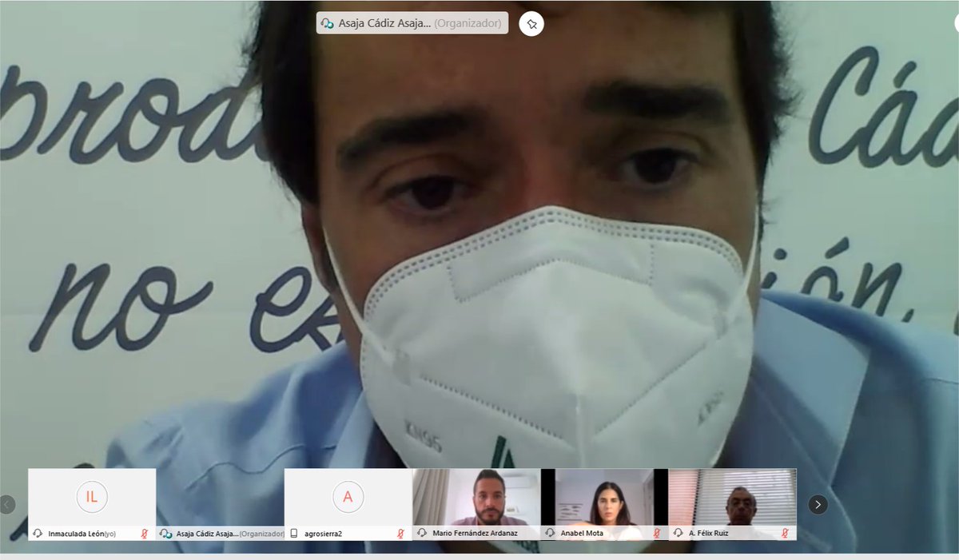
Task: Select the Asaja Cádiz organizer thumbnail in strip
Action: coord(220,505)
